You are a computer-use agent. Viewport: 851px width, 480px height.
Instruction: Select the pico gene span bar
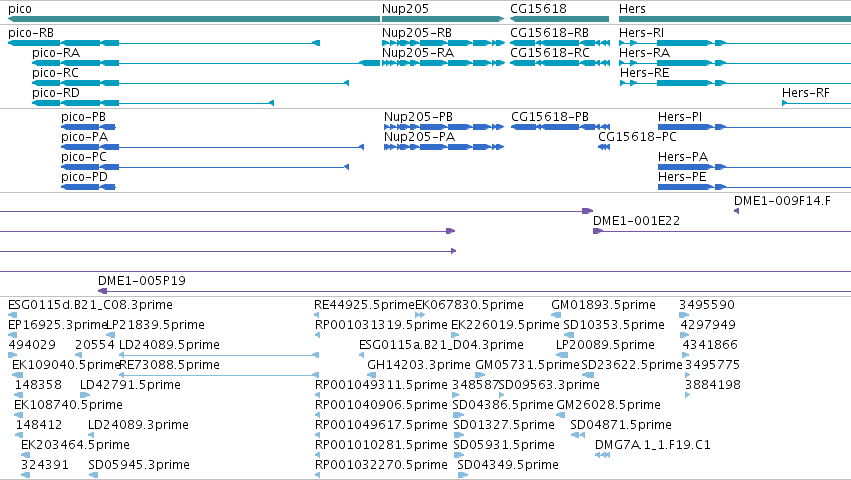194,19
